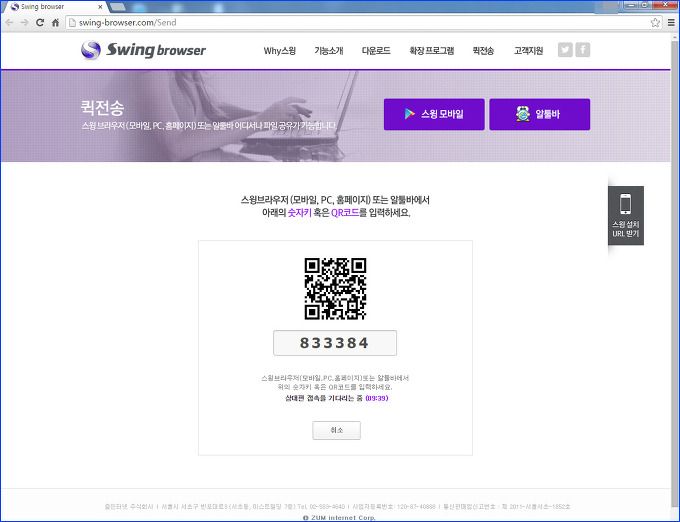
Task: Click the address bar URL field
Action: (364, 23)
